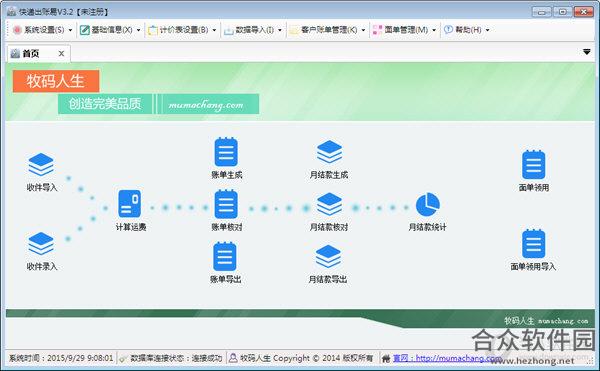Click the 系统时间 status bar entry
The image size is (600, 371).
[61, 358]
